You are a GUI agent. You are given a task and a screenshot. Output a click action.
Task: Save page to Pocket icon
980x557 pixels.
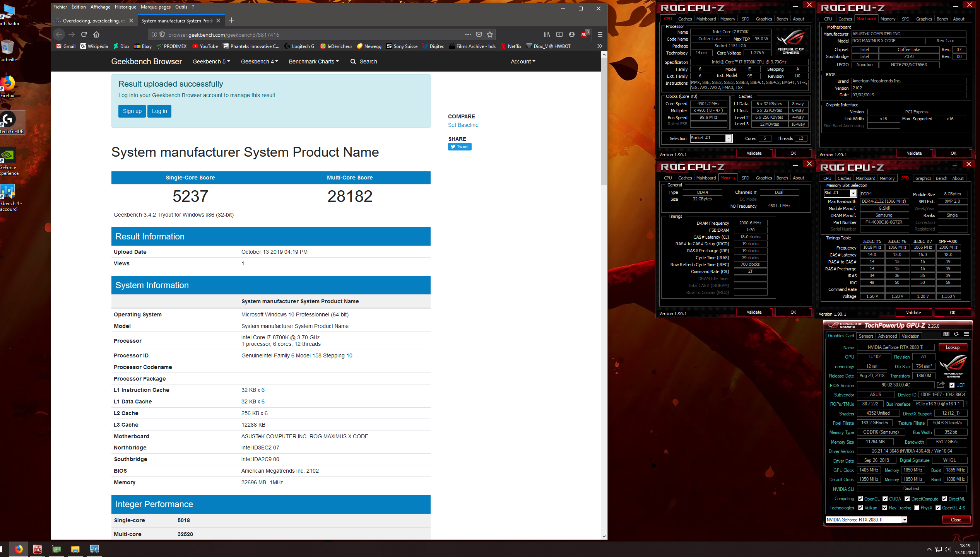pyautogui.click(x=479, y=34)
